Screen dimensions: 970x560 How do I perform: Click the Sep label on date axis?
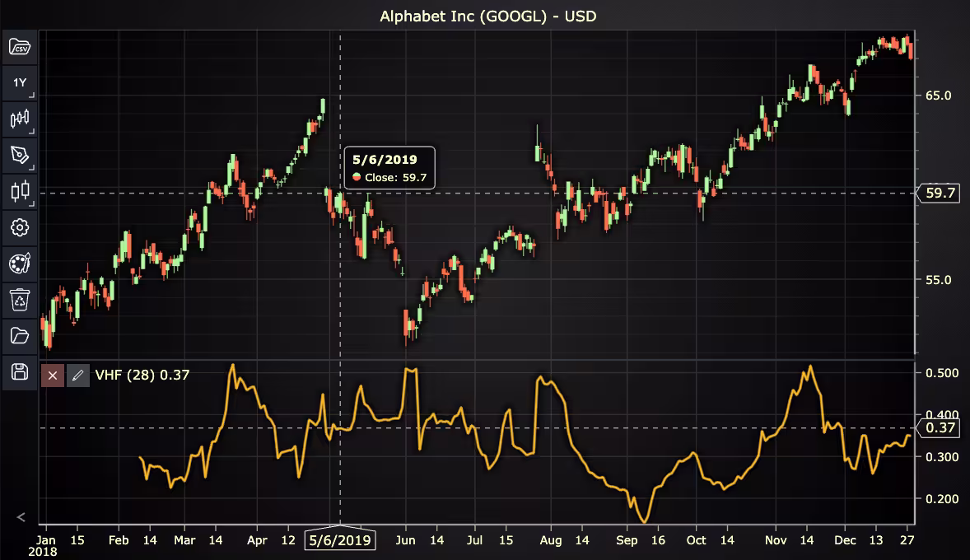tap(627, 540)
